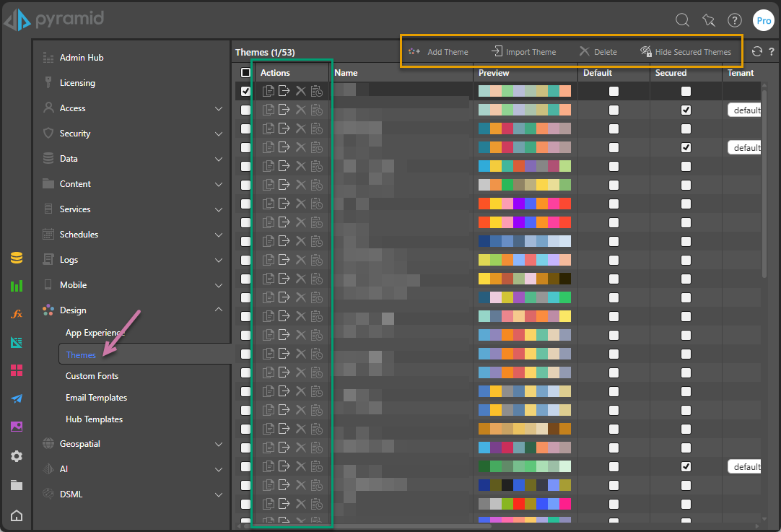Open Custom Fonts under Design
The height and width of the screenshot is (532, 781).
(x=92, y=376)
